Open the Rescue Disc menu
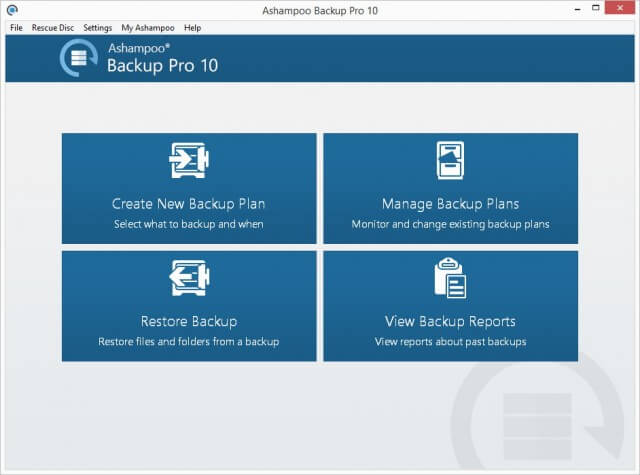Screen dimensions: 640x475 pos(53,28)
